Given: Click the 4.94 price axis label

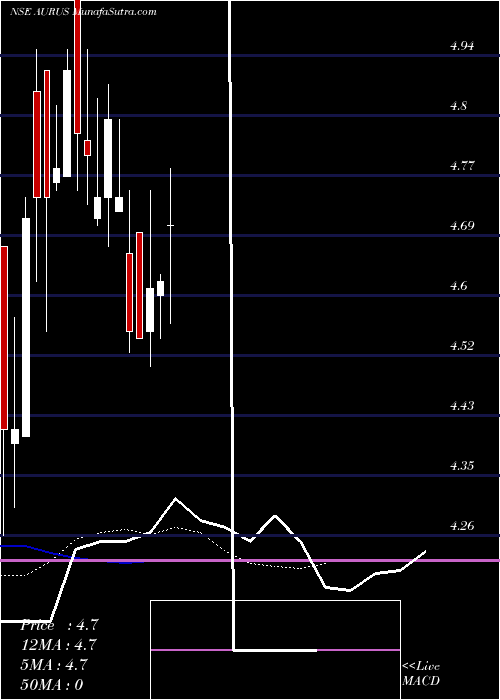Looking at the screenshot, I should tap(462, 46).
